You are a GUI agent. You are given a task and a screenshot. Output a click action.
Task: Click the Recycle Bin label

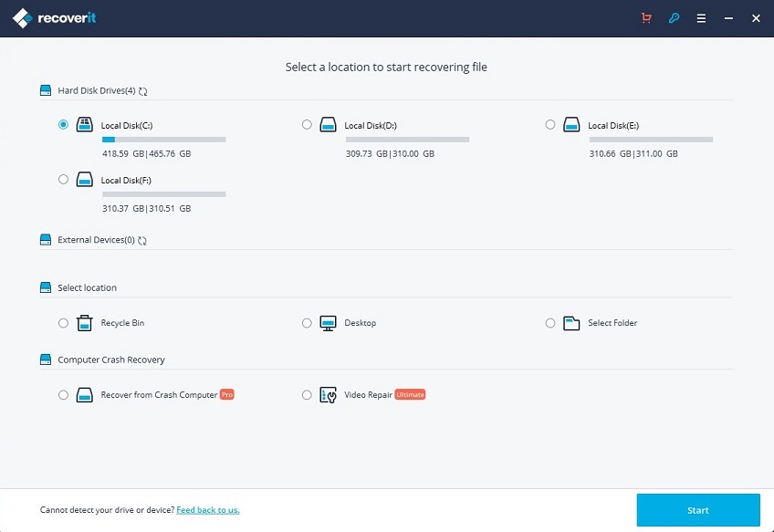tap(122, 323)
